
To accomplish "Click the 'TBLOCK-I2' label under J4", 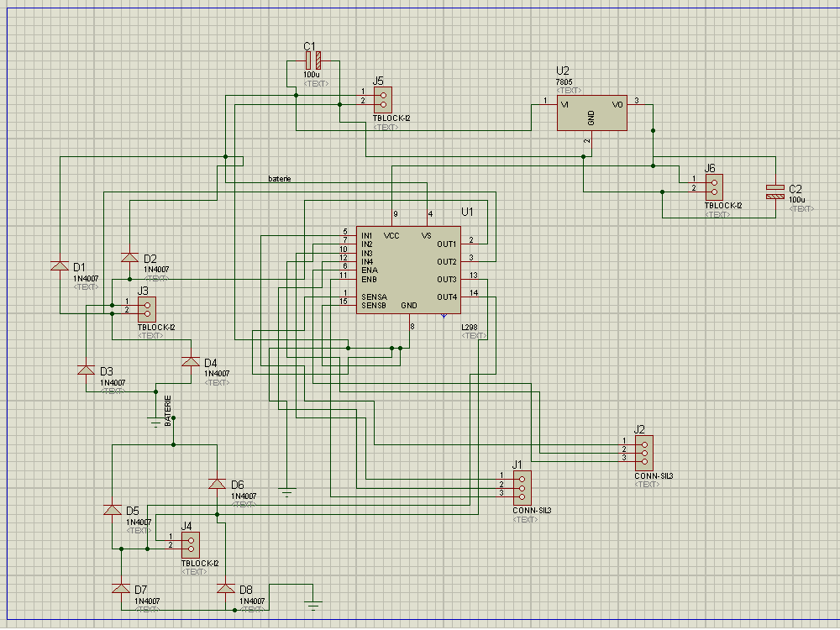I will tap(201, 563).
